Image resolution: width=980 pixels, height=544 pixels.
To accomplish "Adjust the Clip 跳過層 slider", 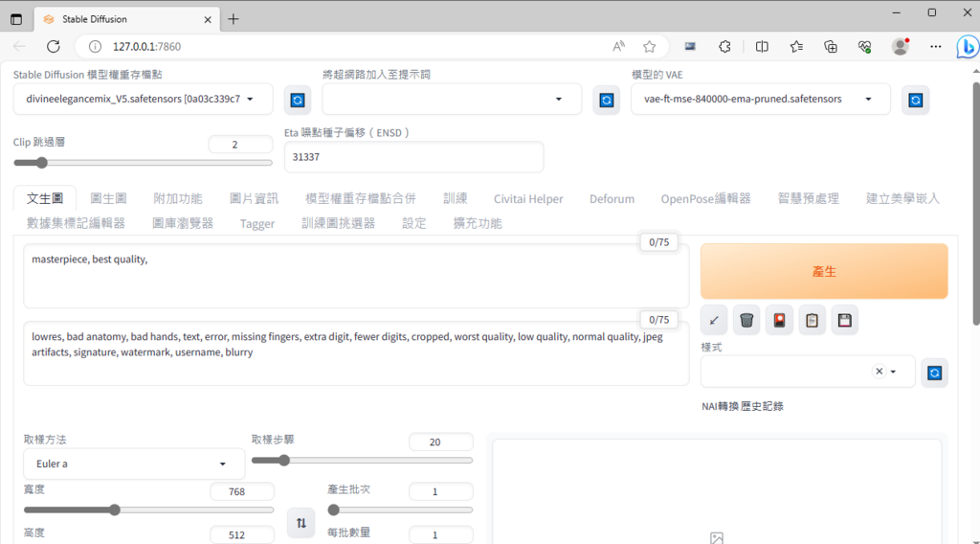I will (x=143, y=163).
